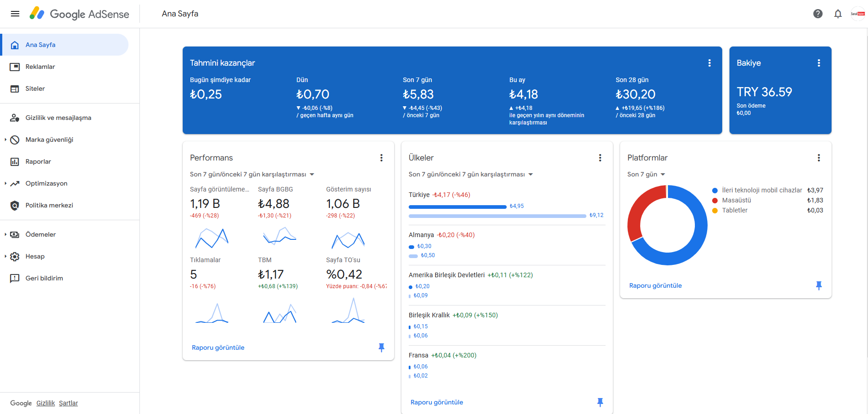Open Şartlar footer link

coord(68,403)
